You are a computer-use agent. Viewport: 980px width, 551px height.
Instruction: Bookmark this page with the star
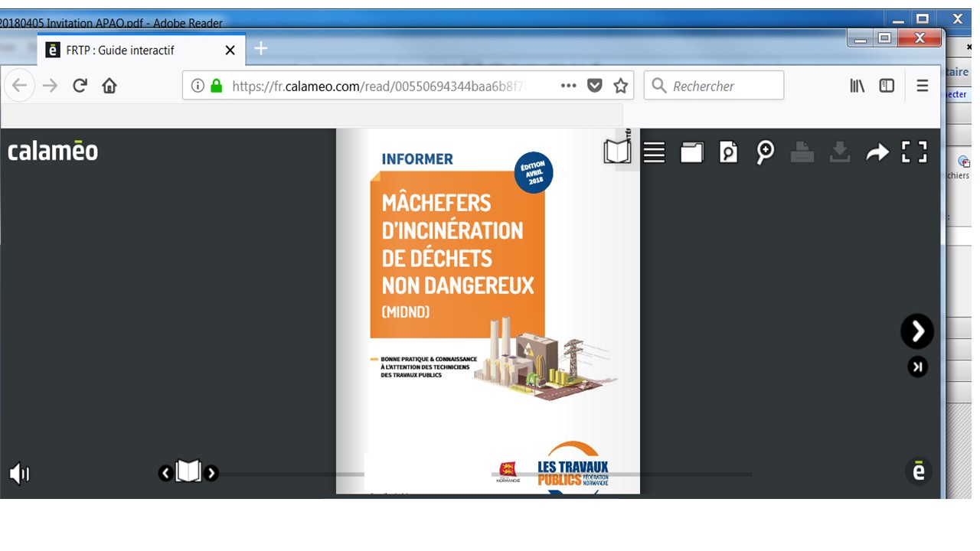[621, 86]
